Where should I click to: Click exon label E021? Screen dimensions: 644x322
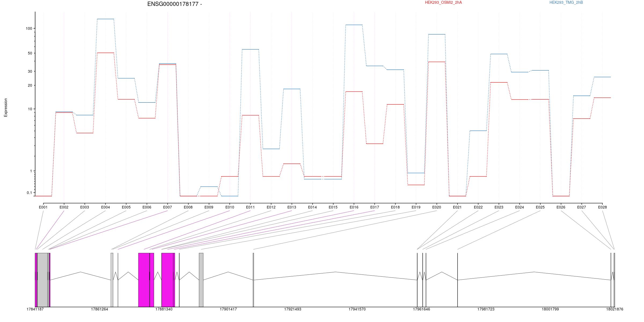(x=457, y=207)
